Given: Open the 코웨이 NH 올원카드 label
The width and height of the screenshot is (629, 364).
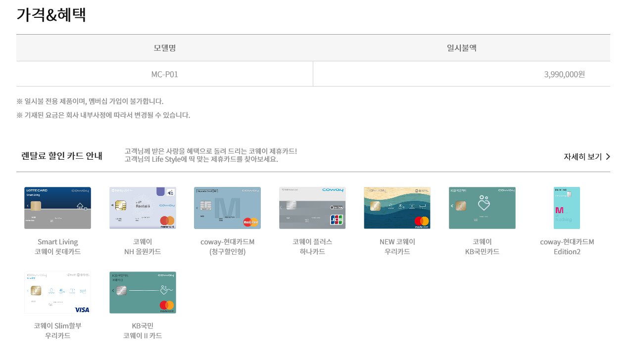Looking at the screenshot, I should point(143,247).
